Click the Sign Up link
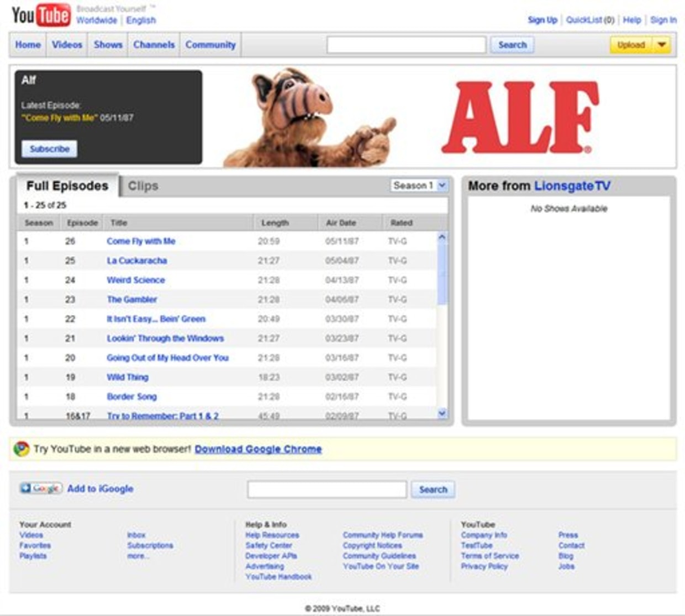Screen dimensions: 685x616 point(542,20)
